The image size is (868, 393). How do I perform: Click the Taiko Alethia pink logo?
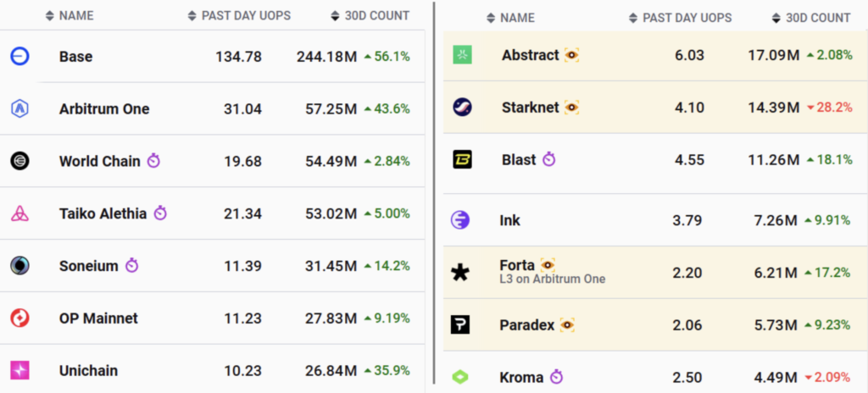point(20,213)
